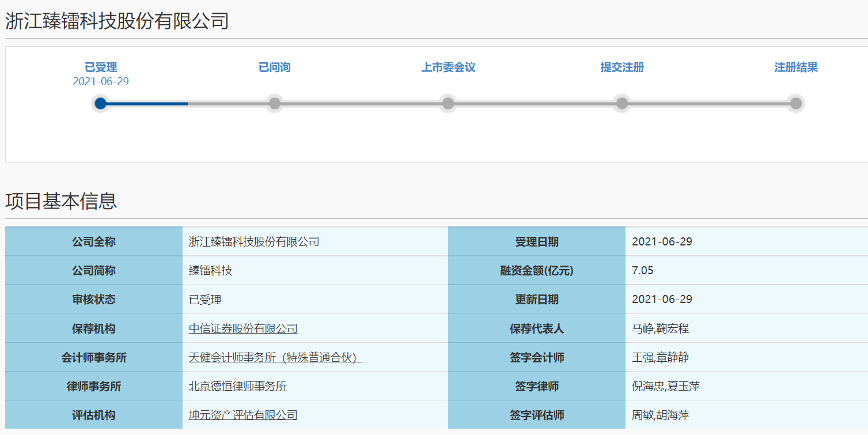Click the names 倪海忠,夏玉萍
Image resolution: width=868 pixels, height=435 pixels.
pyautogui.click(x=666, y=387)
